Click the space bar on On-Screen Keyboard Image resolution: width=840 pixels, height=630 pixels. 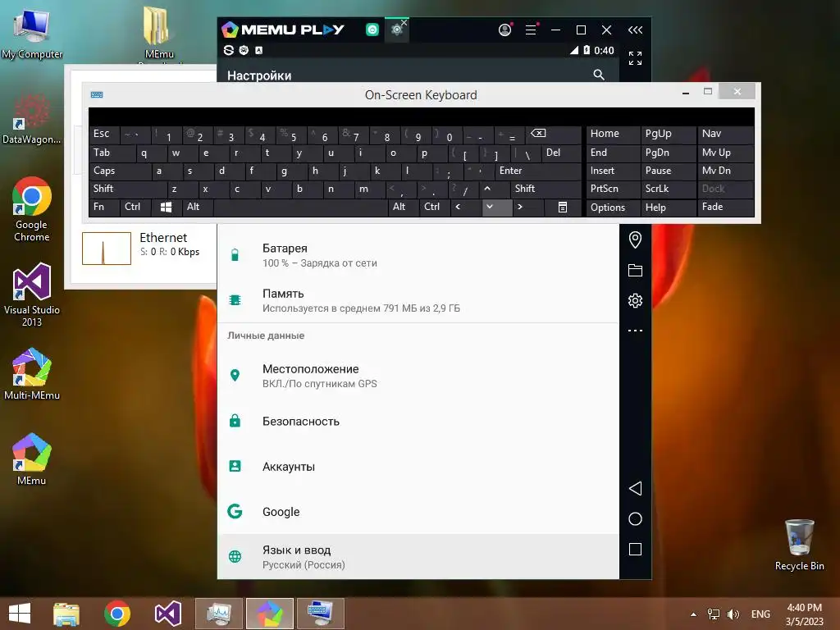pos(300,208)
